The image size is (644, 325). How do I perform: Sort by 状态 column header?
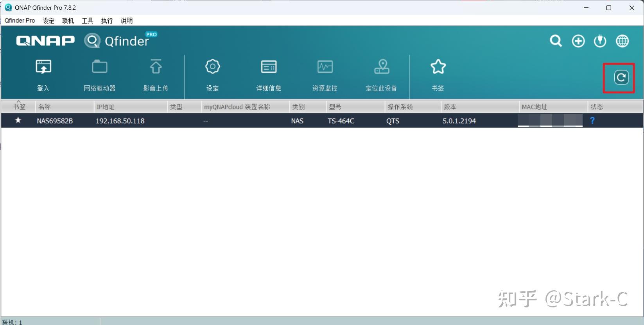[x=615, y=107]
